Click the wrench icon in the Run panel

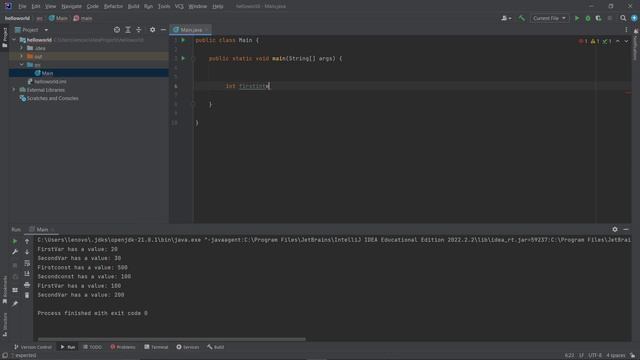(x=15, y=252)
